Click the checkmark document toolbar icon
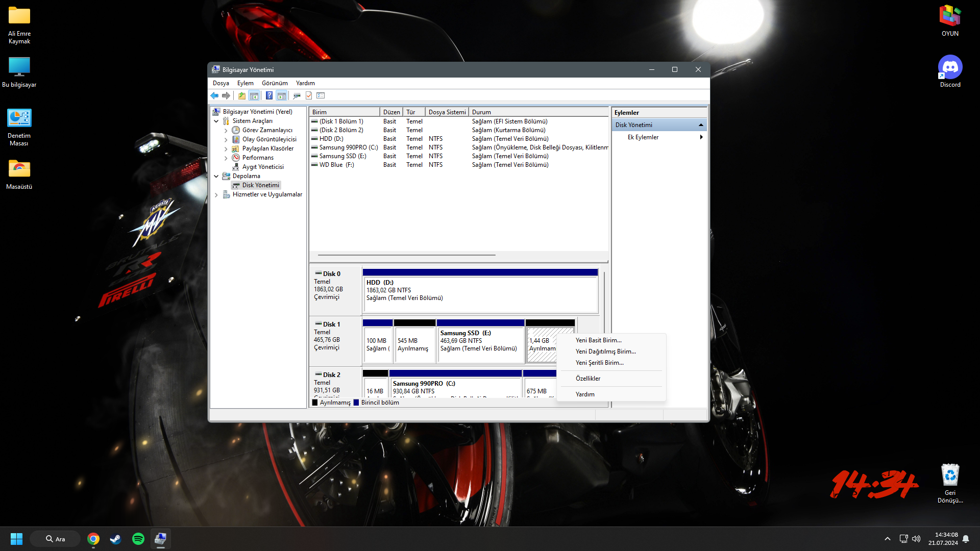Viewport: 980px width, 551px height. click(309, 95)
